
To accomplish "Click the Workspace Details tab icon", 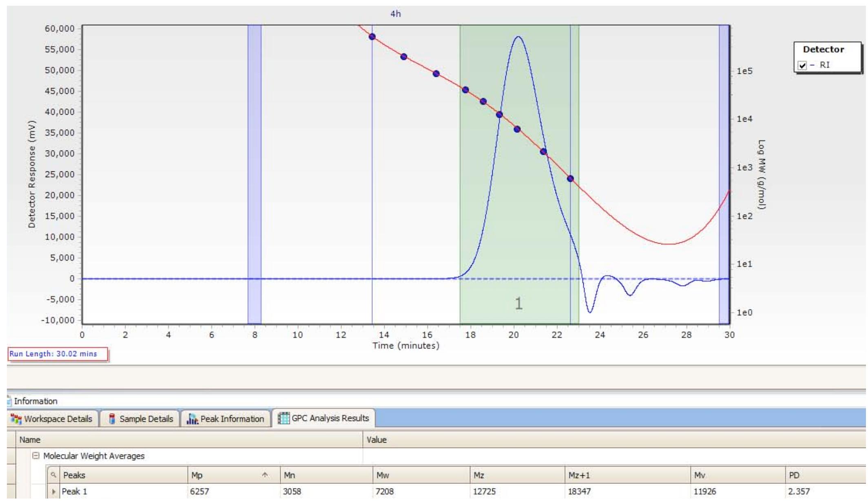I will (16, 419).
